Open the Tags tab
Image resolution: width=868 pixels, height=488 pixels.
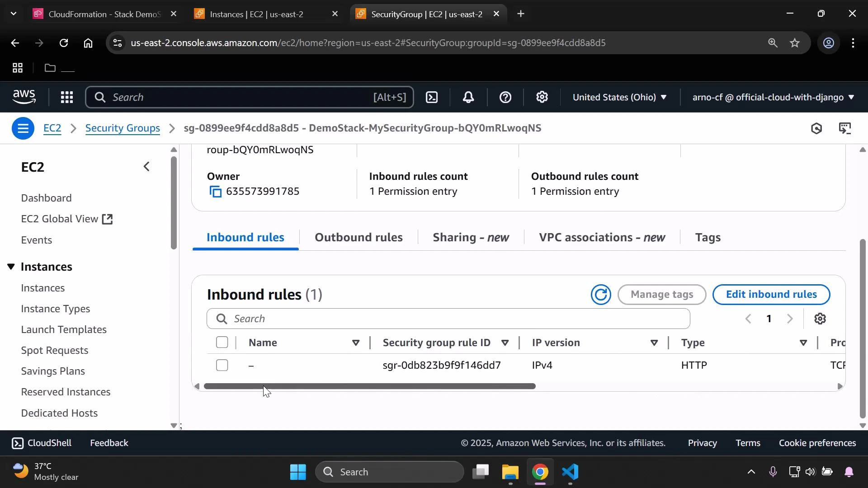point(708,237)
